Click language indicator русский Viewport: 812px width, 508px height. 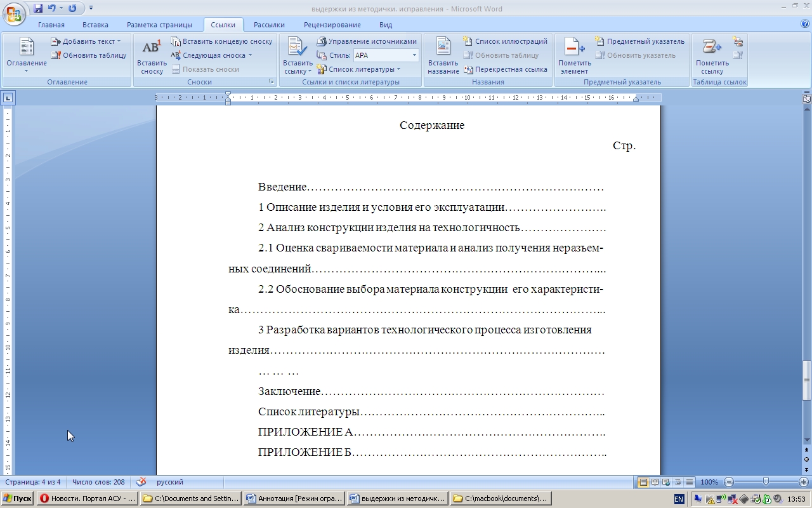coord(170,482)
